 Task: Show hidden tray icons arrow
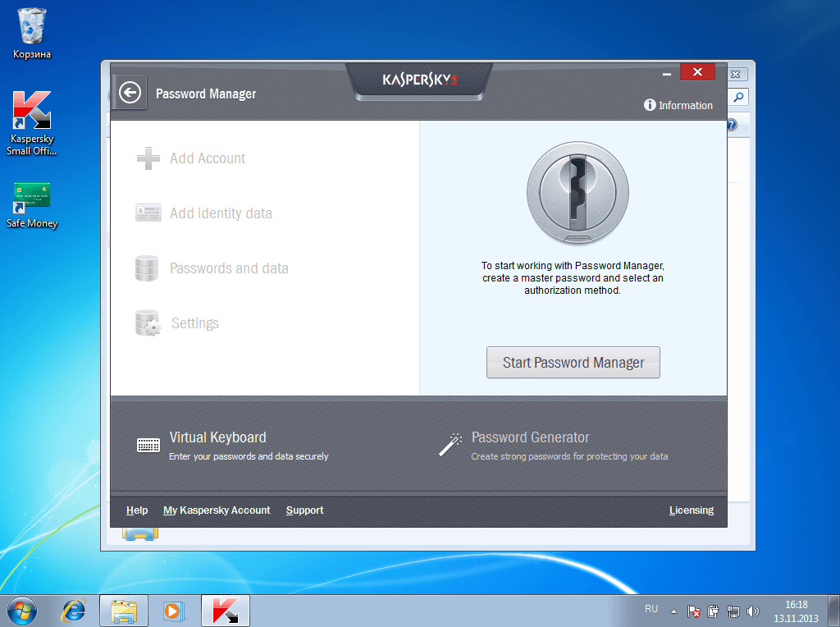[x=674, y=611]
